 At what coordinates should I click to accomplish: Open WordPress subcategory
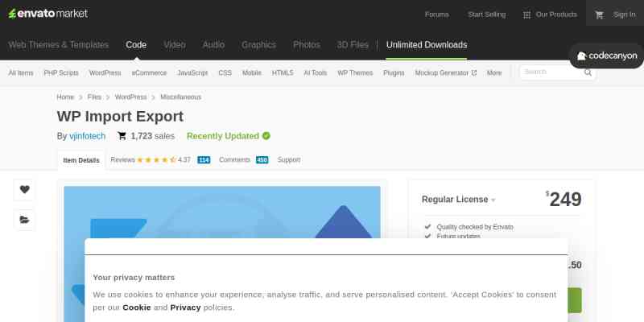[x=105, y=72]
